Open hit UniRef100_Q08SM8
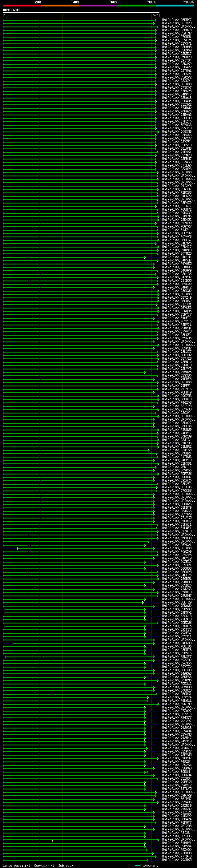197x868 pixels. point(177,132)
